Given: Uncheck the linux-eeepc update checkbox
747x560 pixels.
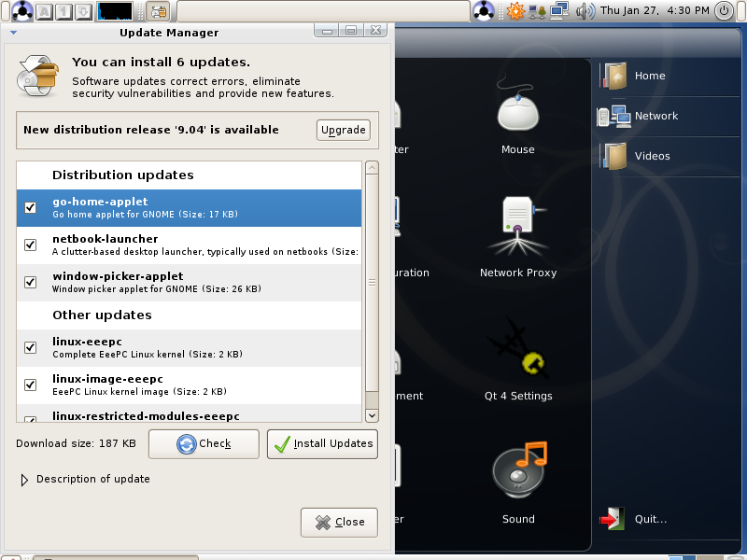Looking at the screenshot, I should [30, 347].
